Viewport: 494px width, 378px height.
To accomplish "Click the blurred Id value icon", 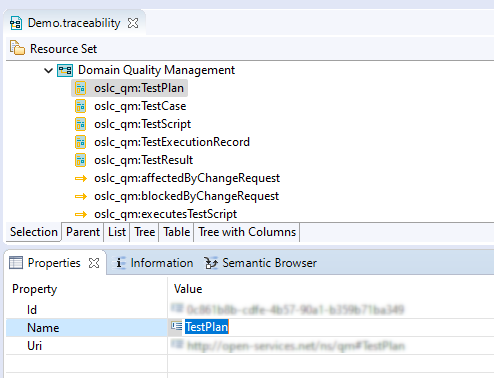I will pos(177,308).
